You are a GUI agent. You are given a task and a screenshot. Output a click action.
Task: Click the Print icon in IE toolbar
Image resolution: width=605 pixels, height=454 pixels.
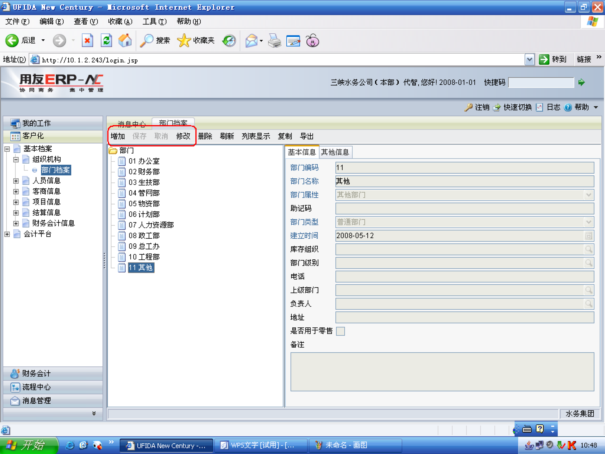tap(274, 41)
